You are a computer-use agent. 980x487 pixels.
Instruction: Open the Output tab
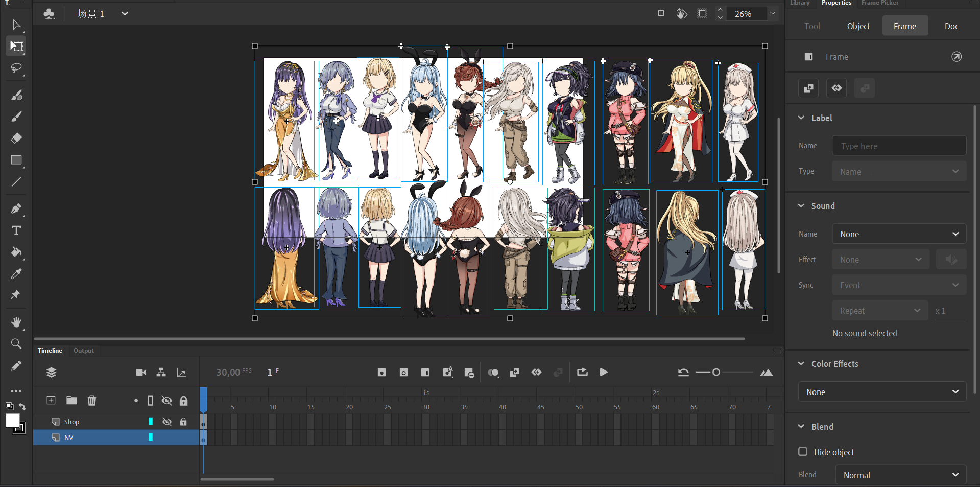click(x=83, y=351)
